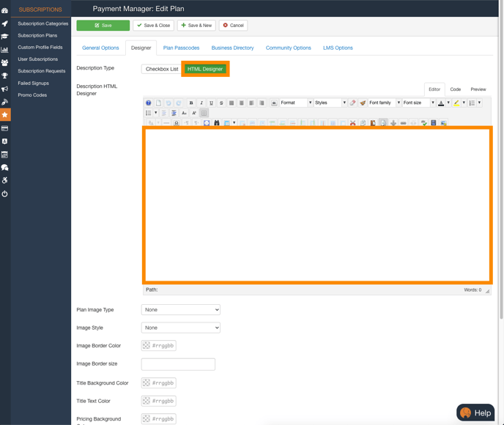Click the Save & Close button
This screenshot has width=504, height=425.
tap(154, 26)
